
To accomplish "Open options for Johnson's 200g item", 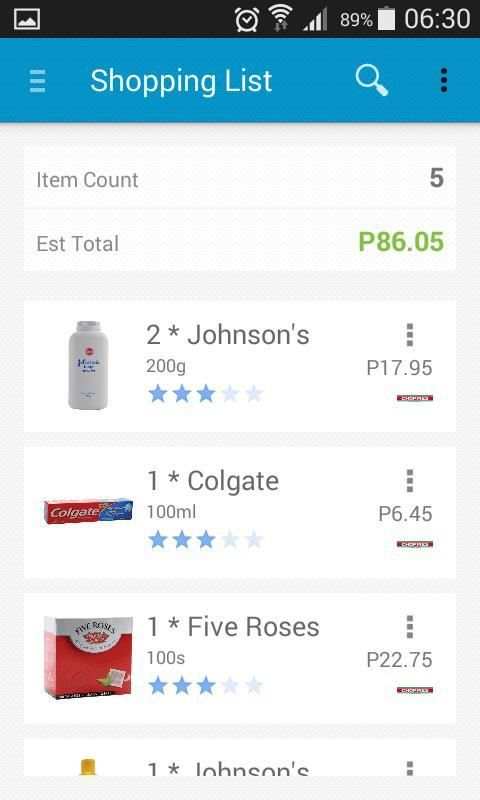I will point(410,335).
